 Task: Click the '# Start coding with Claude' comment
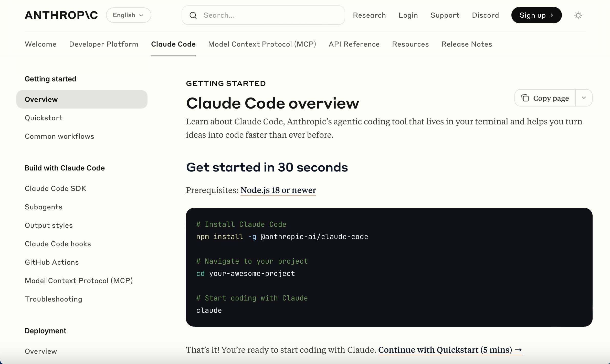click(252, 298)
